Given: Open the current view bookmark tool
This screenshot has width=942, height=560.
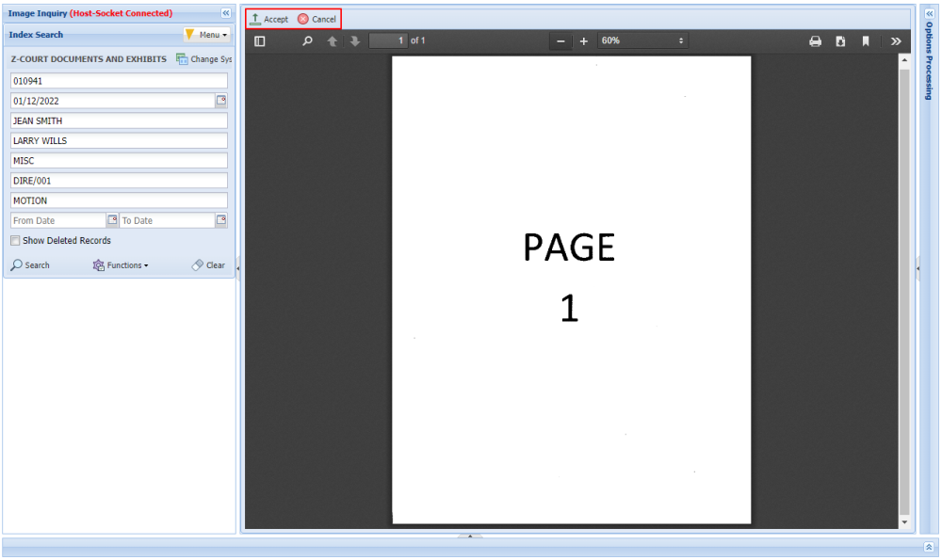Looking at the screenshot, I should tap(865, 41).
